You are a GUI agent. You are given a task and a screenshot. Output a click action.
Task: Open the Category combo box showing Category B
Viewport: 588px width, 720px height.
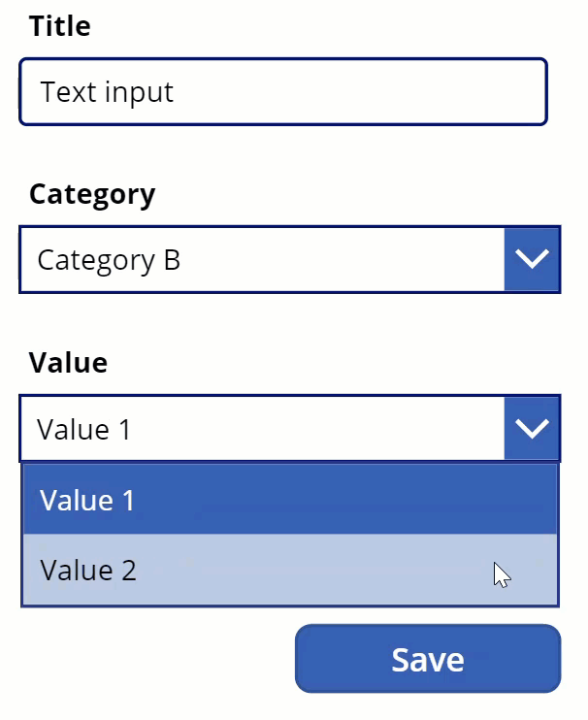pyautogui.click(x=262, y=259)
